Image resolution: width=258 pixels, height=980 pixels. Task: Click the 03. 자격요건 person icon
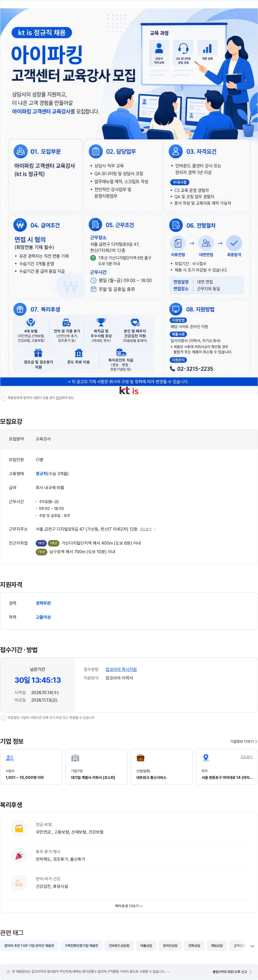click(x=175, y=151)
